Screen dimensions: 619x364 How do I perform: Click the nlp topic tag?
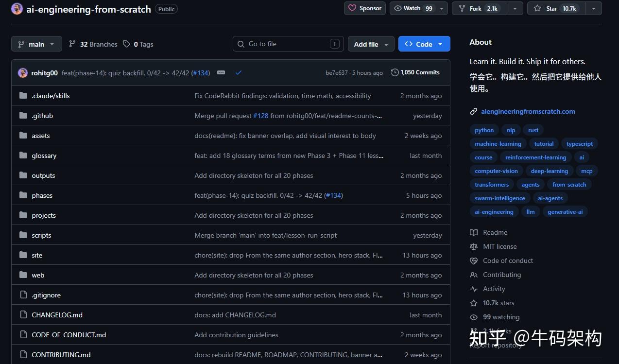511,130
